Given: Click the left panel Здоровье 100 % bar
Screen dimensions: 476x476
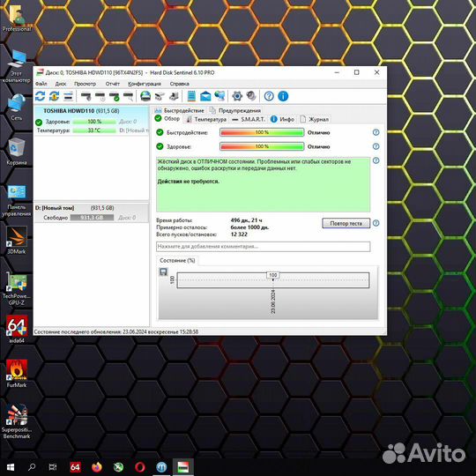Looking at the screenshot, I should pos(94,122).
